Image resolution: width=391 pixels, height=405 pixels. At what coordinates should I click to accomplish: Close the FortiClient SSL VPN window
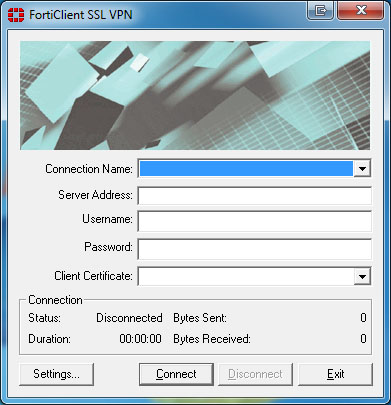coord(362,10)
